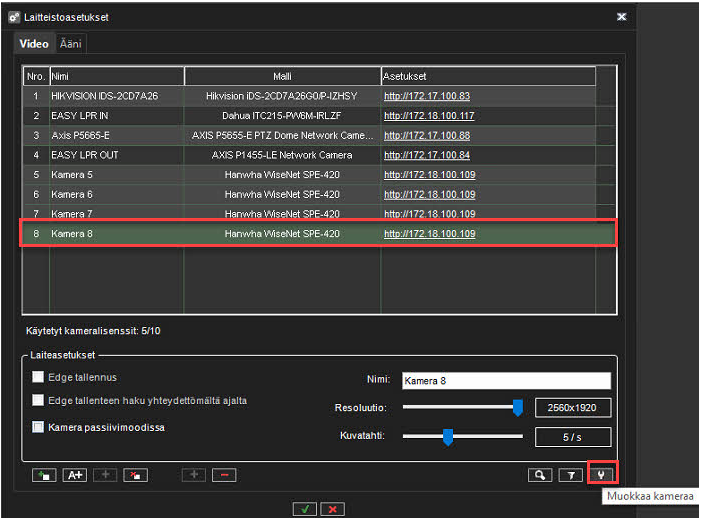
Task: Click the add camera icon button
Action: point(45,475)
